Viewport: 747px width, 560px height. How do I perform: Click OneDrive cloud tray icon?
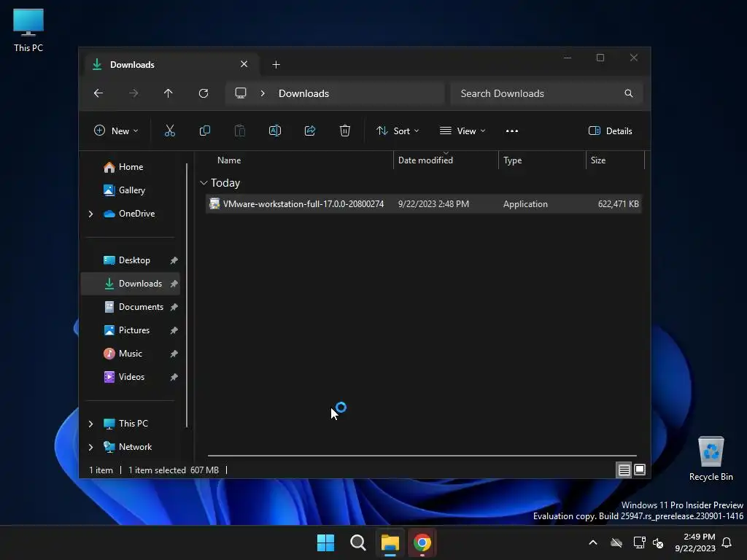616,542
